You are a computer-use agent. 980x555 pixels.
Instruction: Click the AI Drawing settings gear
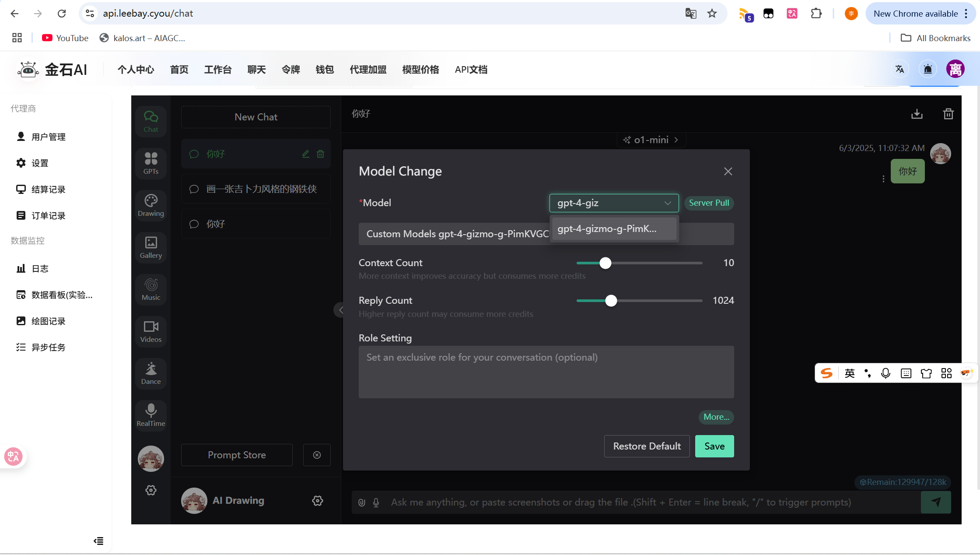[x=318, y=501]
